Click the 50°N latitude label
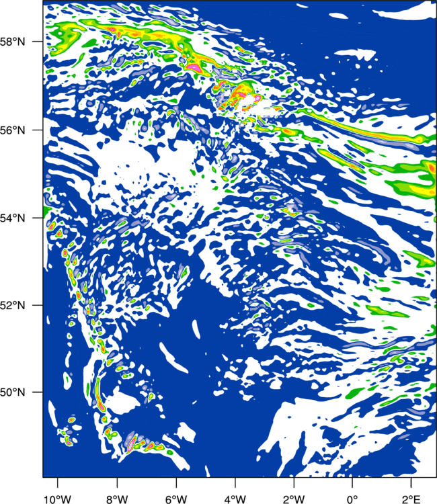The height and width of the screenshot is (504, 437). 12,392
